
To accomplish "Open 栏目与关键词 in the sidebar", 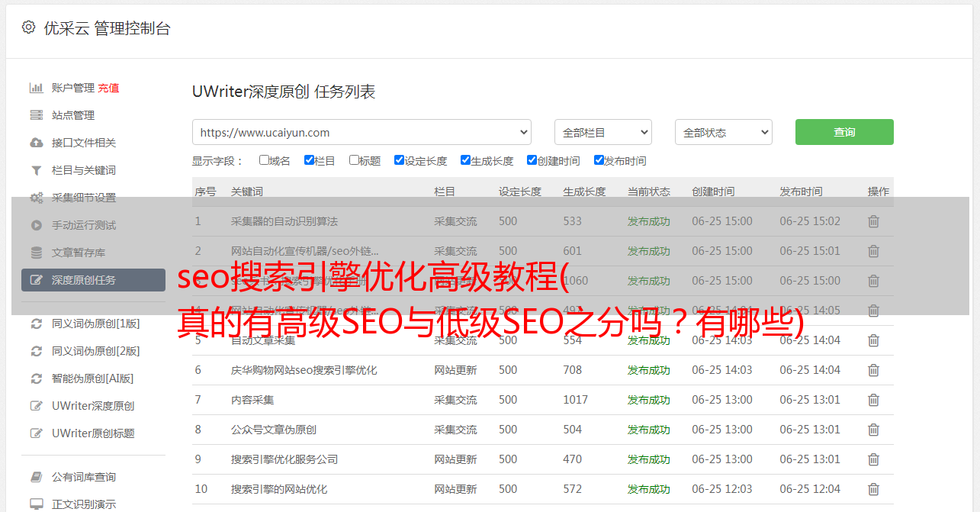I will click(x=84, y=170).
